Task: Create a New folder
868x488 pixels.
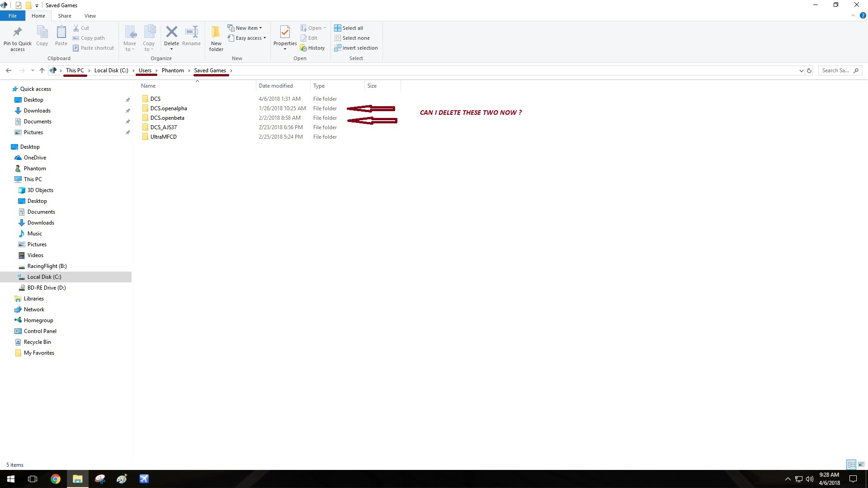Action: pos(216,38)
